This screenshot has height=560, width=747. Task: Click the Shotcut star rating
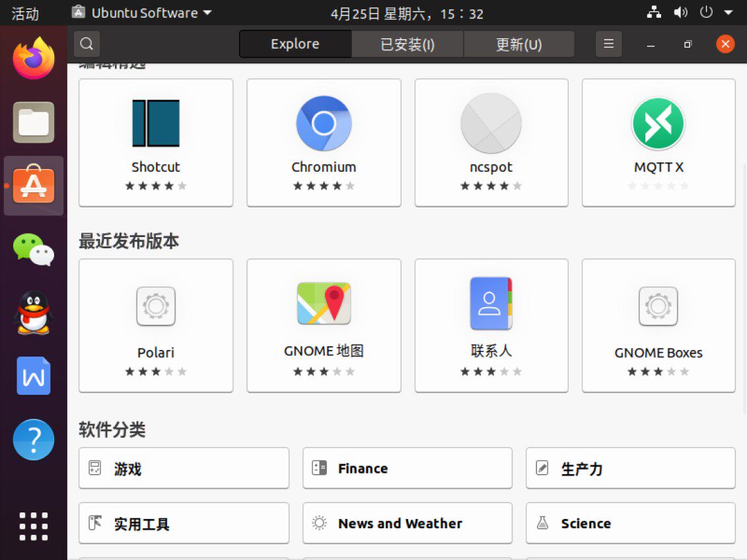pos(156,186)
